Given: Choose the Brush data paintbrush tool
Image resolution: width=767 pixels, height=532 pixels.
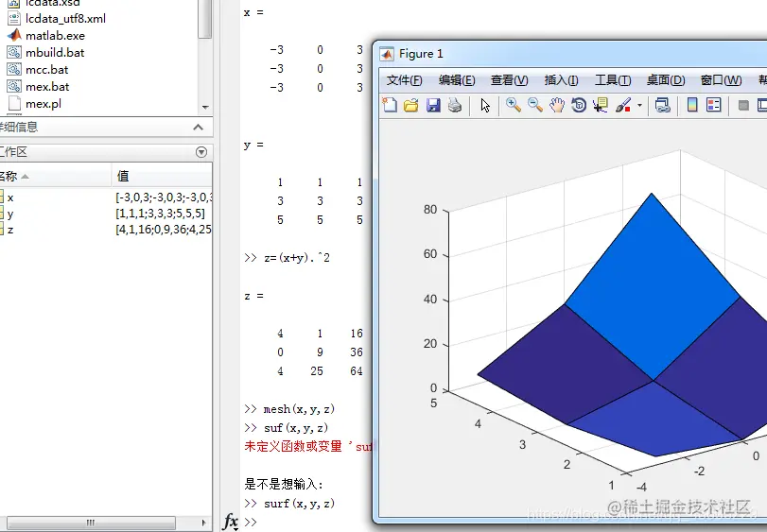Looking at the screenshot, I should coord(623,105).
